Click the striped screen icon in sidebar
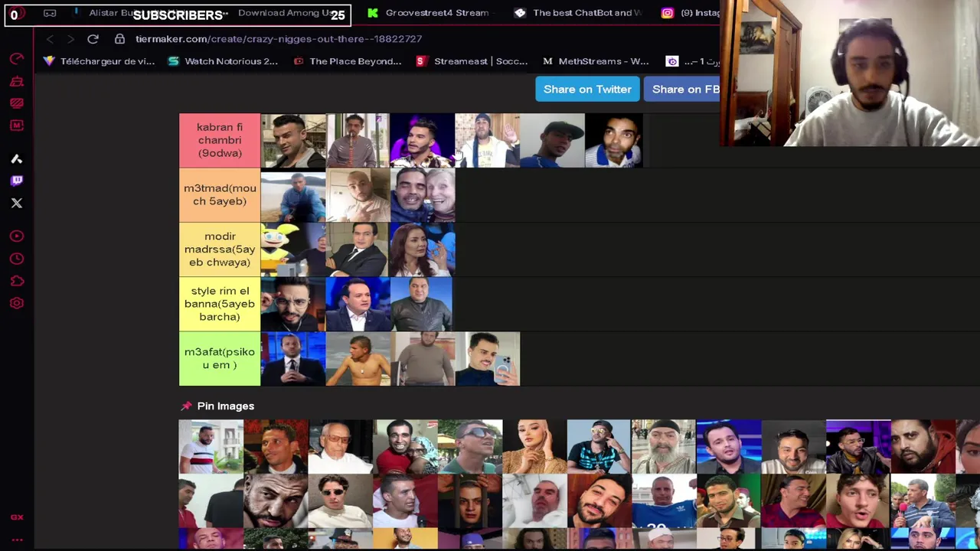980x551 pixels. point(17,103)
